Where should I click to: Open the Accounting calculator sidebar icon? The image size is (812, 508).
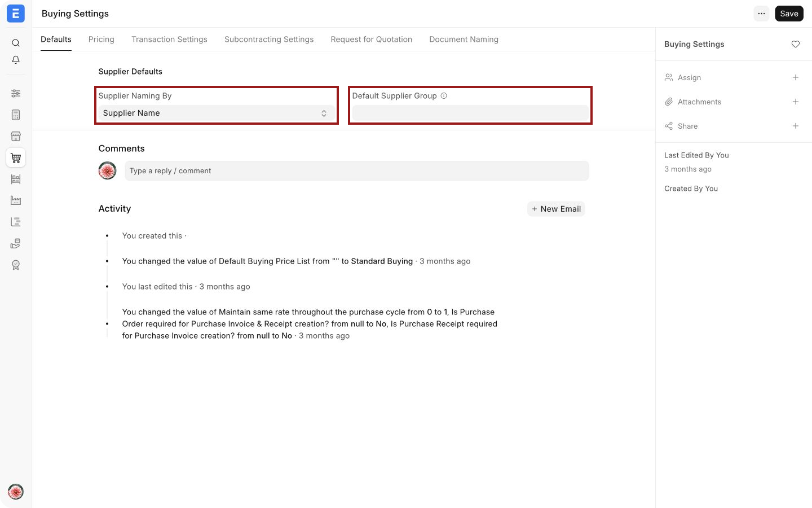click(16, 115)
